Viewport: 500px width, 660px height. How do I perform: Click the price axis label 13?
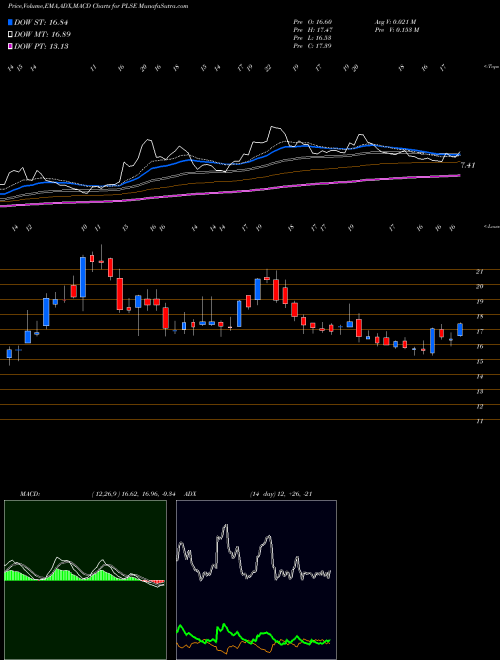pos(479,391)
